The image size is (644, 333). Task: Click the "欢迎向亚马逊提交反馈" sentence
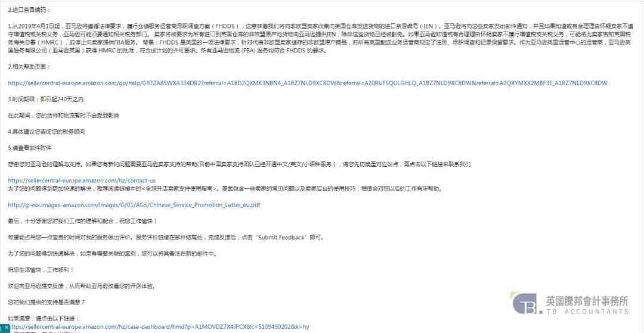[82, 286]
